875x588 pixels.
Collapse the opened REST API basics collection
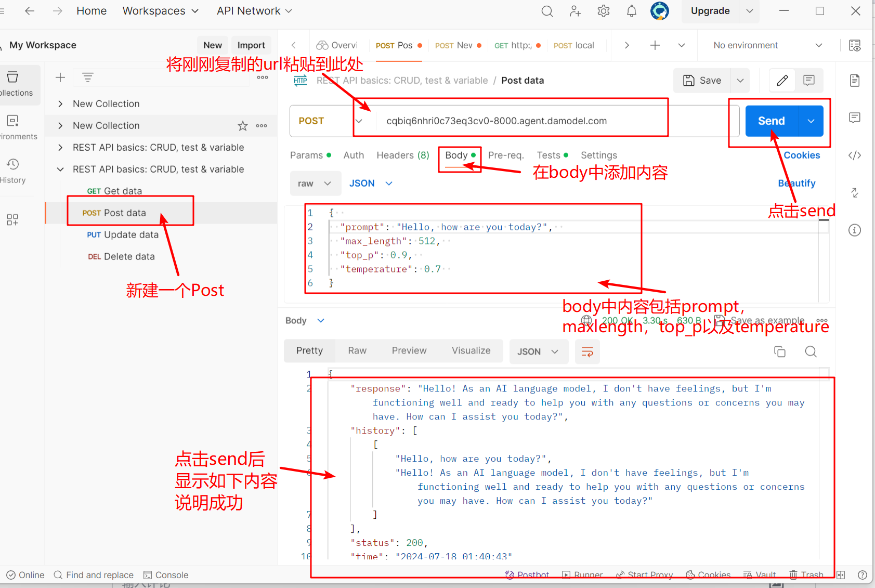(61, 169)
